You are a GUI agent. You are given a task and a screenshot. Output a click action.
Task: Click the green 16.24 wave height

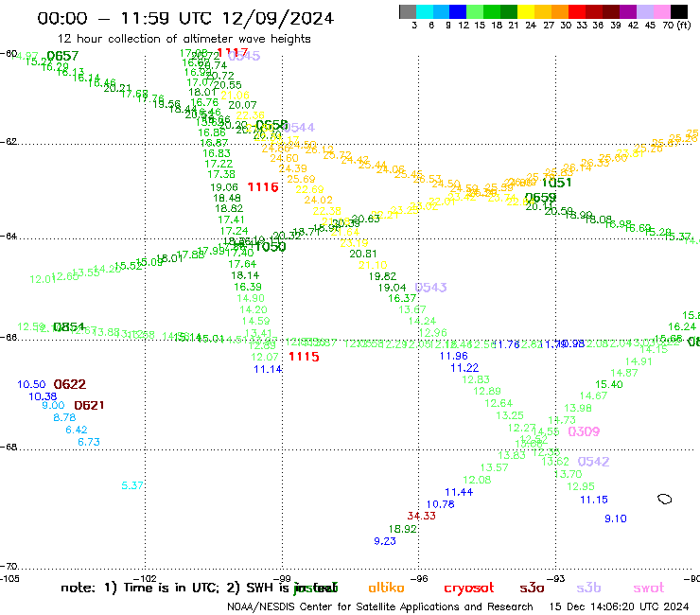(682, 327)
